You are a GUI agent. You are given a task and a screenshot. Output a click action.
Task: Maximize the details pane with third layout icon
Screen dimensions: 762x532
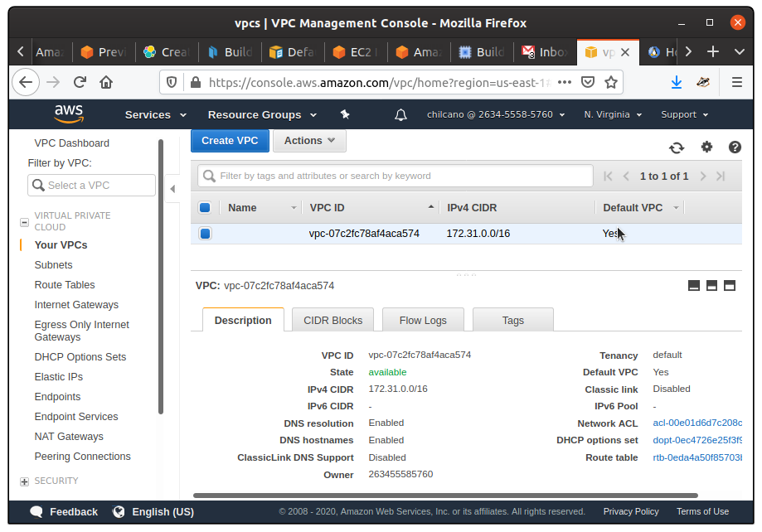730,286
